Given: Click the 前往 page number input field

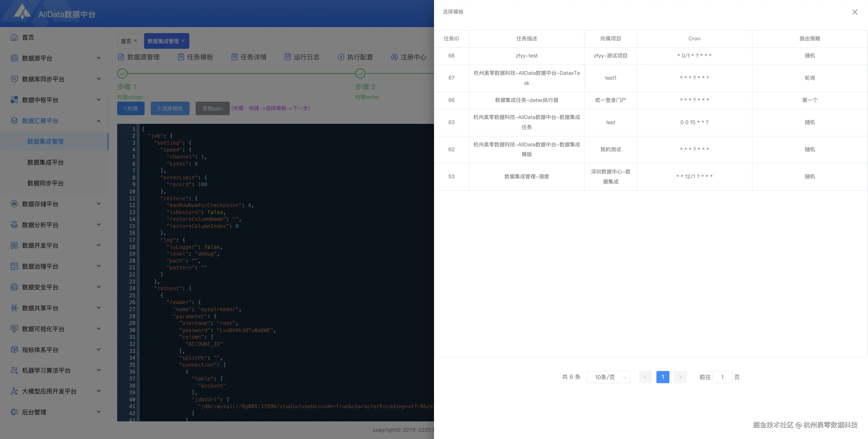Looking at the screenshot, I should click(x=722, y=377).
